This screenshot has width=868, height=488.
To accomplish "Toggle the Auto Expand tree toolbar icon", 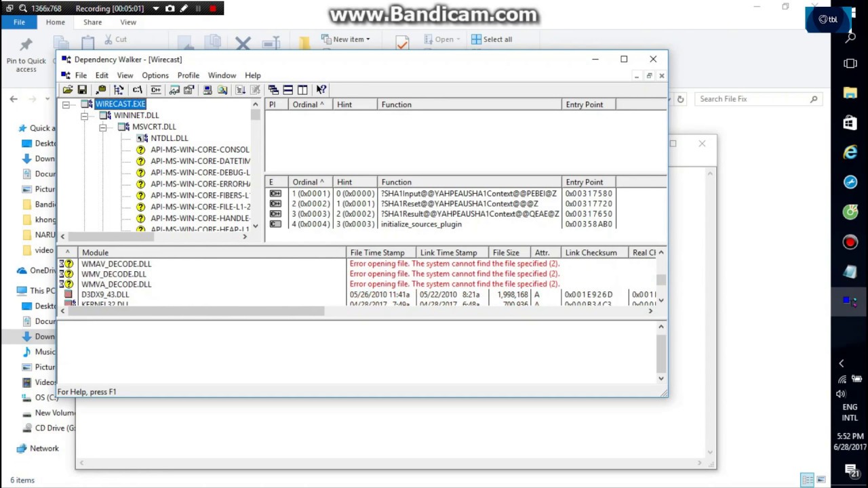I will 119,89.
